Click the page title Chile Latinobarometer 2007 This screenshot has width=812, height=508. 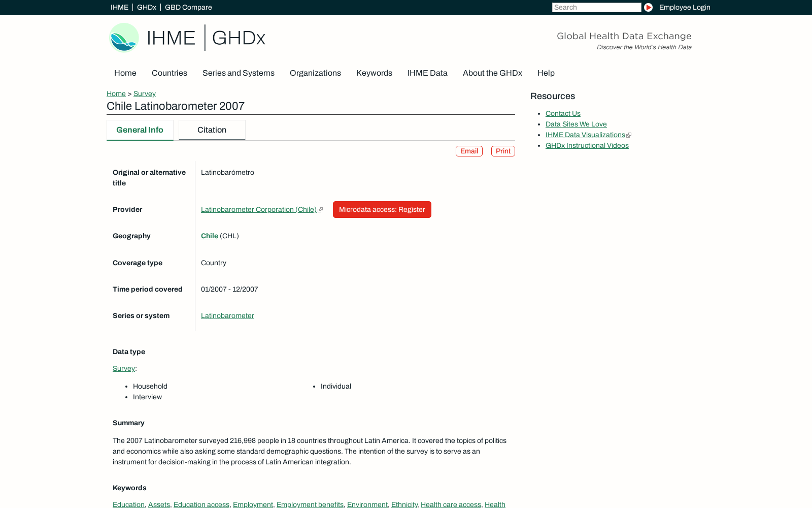click(x=176, y=106)
